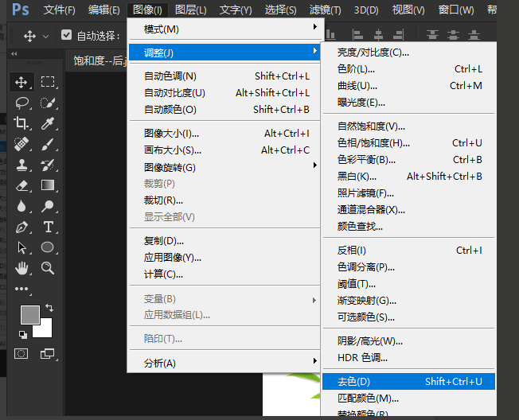Screen dimensions: 519x420
Task: Toggle the 自动选择 checkbox
Action: click(67, 35)
